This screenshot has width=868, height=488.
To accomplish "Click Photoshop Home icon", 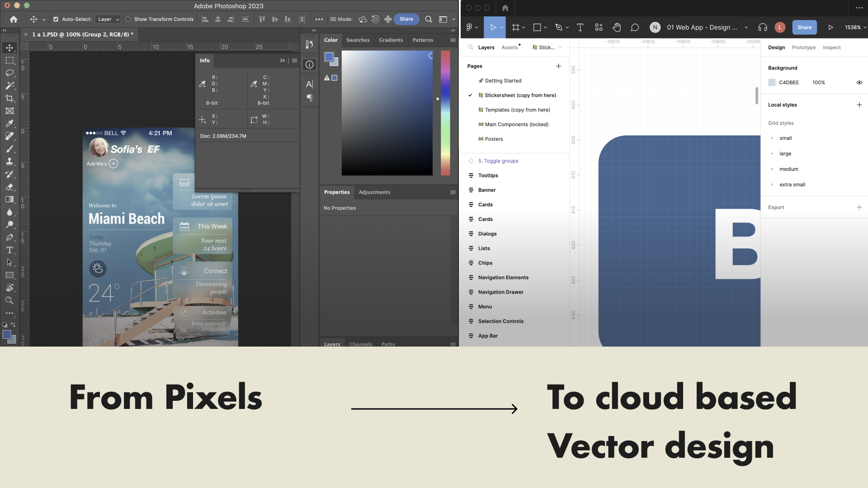I will [14, 19].
